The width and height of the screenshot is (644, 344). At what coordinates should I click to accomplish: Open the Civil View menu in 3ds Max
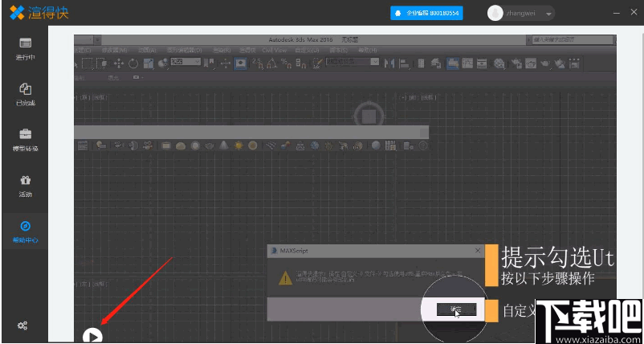[274, 50]
